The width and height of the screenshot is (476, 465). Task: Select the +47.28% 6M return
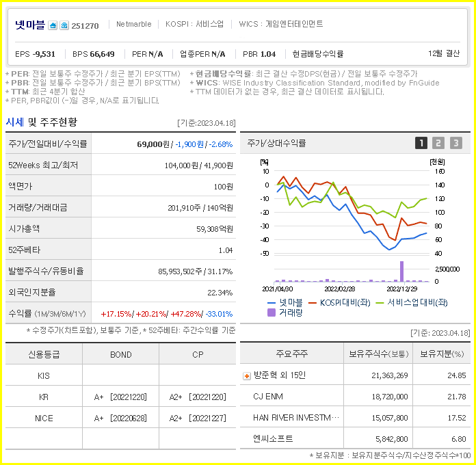point(186,314)
